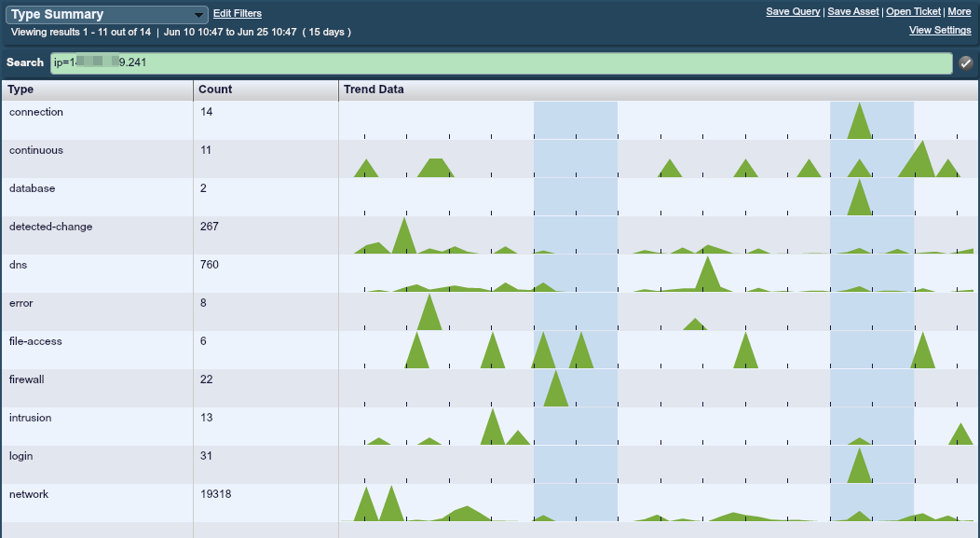
Task: Click the count value 760
Action: (210, 265)
